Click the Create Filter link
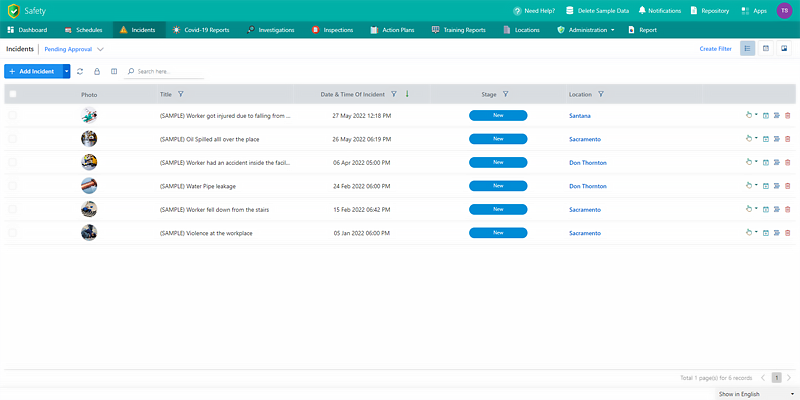800x400 pixels. click(715, 48)
